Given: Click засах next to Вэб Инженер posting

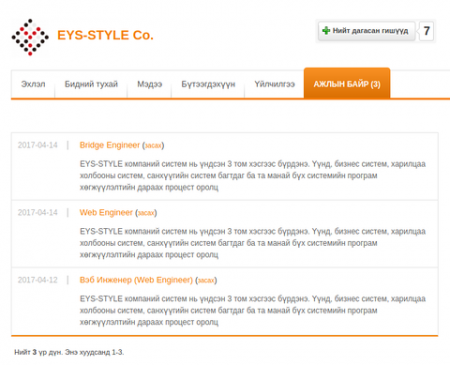Looking at the screenshot, I should [206, 280].
